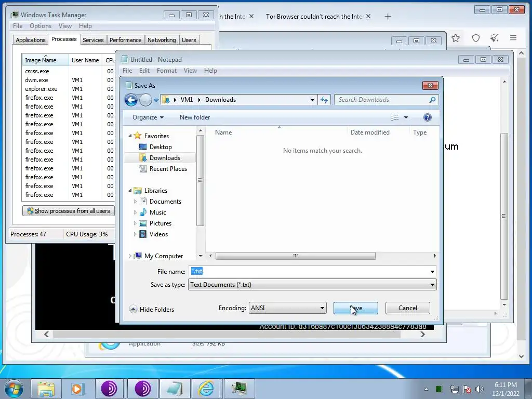Click the shield icon in Tor Browser

coord(476,38)
